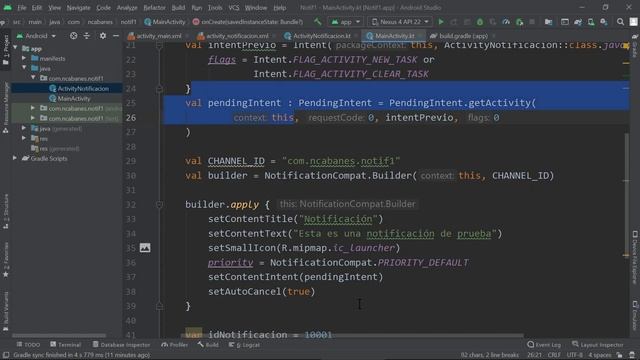The height and width of the screenshot is (360, 640).
Task: Click the gray Stop square button
Action: [532, 22]
